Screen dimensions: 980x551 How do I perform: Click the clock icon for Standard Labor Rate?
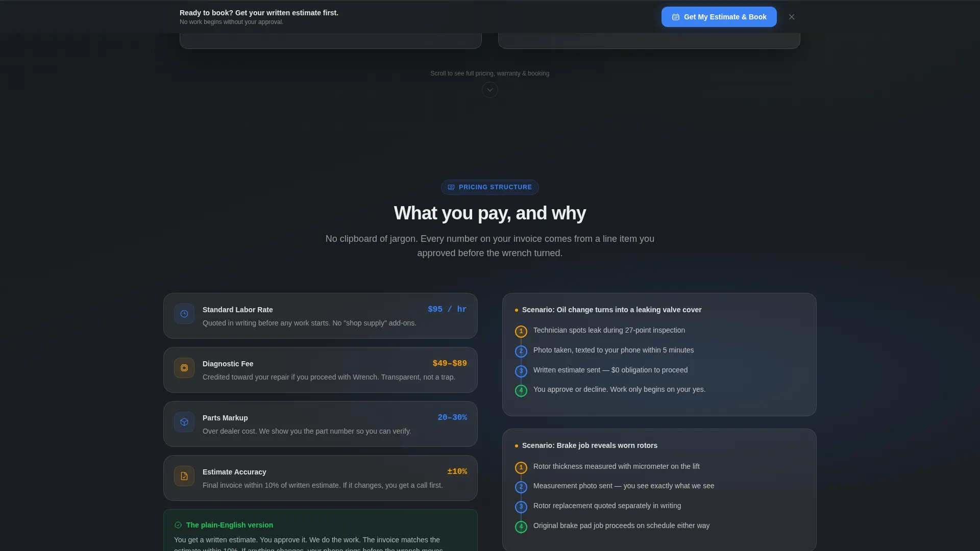(x=184, y=314)
